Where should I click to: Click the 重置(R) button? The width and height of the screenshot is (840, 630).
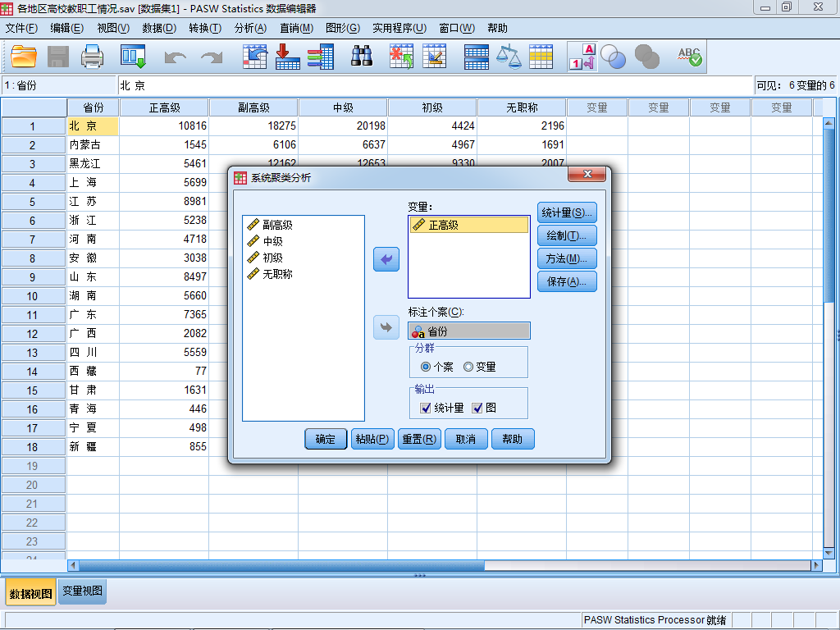pos(419,440)
